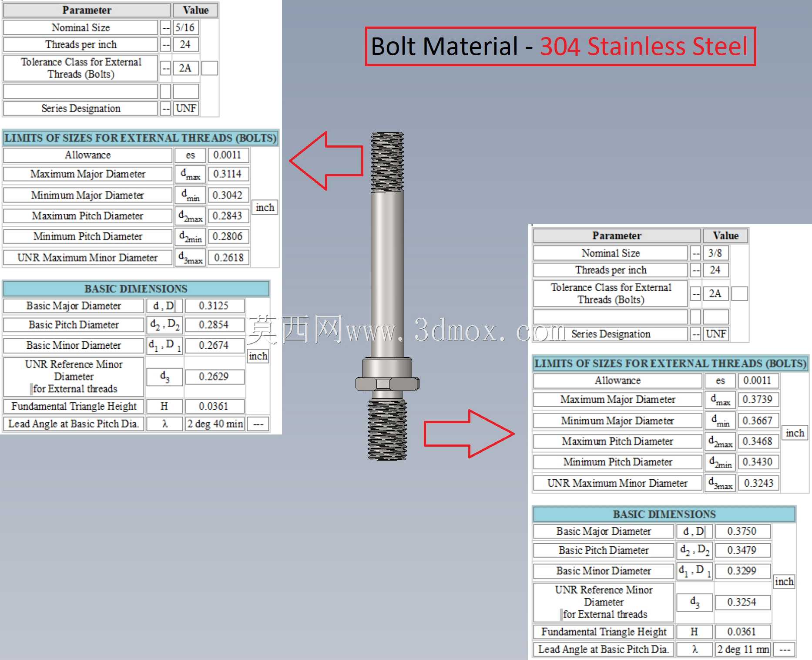Click the right BASIC DIMENSIONS header
The height and width of the screenshot is (660, 812).
click(664, 514)
